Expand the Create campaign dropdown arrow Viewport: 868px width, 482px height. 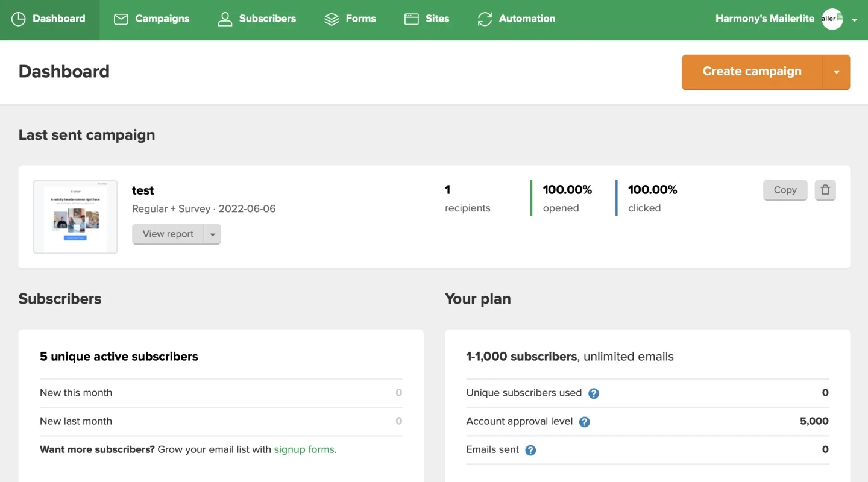[837, 72]
